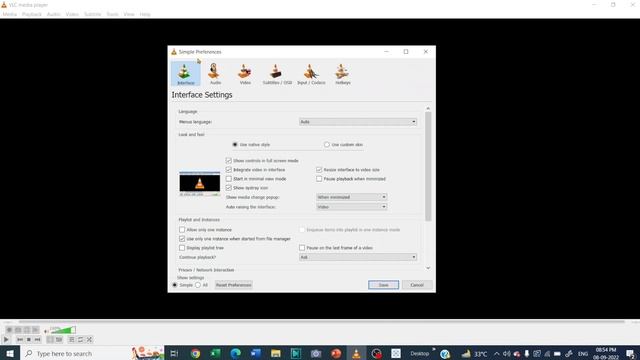
Task: Open Excel from the taskbar
Action: point(216,353)
